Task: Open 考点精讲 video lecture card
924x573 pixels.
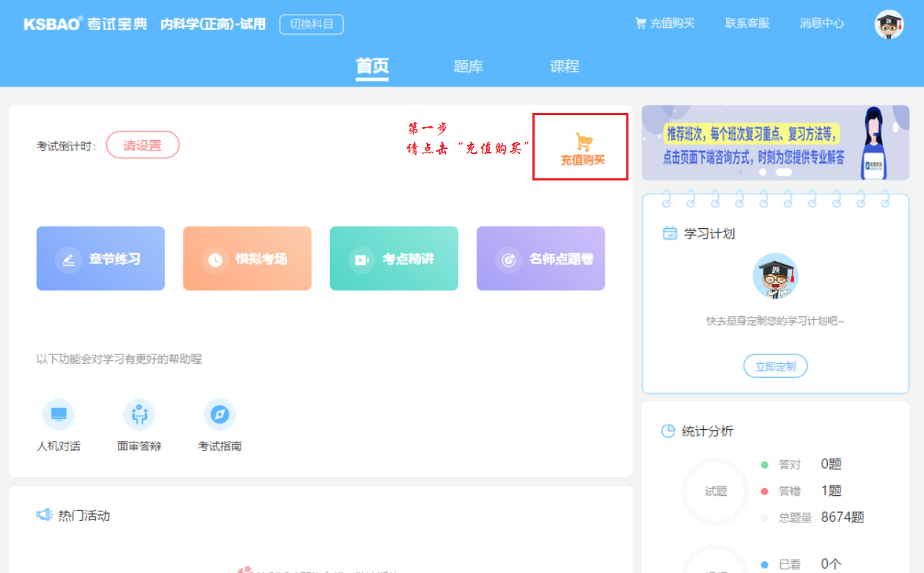Action: (394, 259)
